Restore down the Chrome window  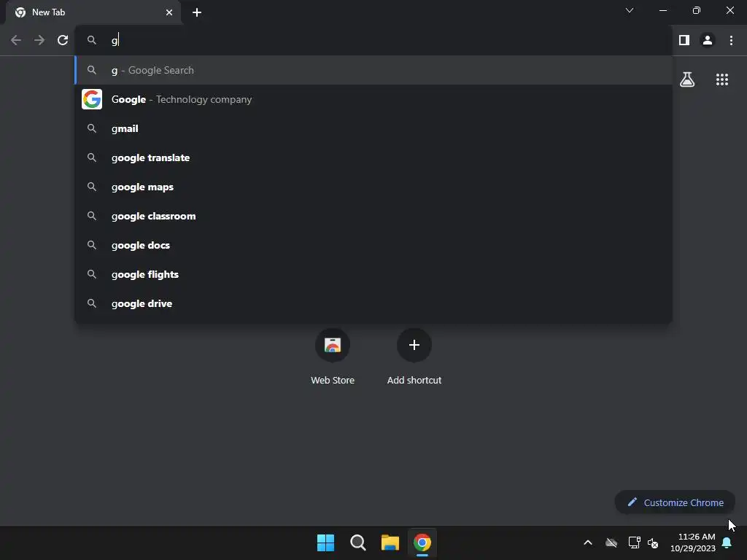(697, 10)
